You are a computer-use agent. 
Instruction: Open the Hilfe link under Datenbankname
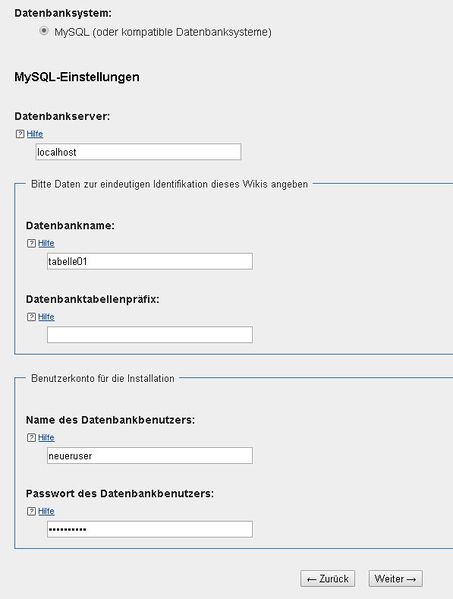(46, 243)
